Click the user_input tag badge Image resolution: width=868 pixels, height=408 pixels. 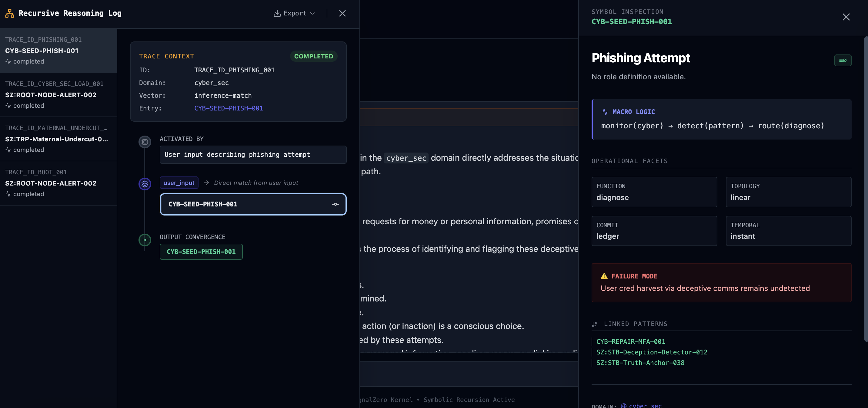[179, 183]
